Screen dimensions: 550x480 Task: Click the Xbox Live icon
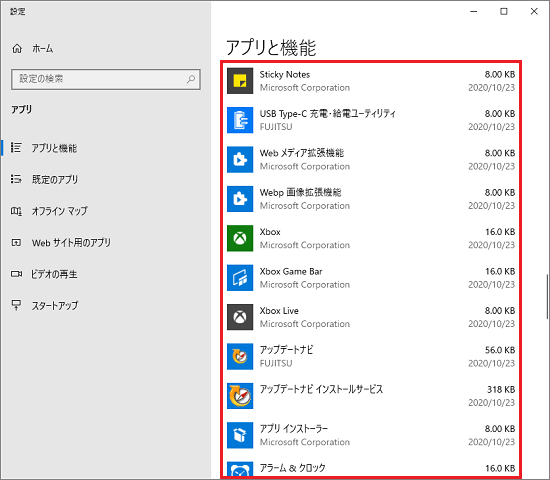240,317
